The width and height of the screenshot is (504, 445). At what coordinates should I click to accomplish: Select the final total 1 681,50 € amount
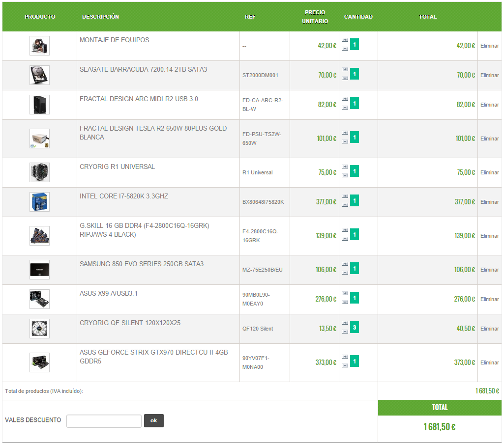tap(440, 427)
